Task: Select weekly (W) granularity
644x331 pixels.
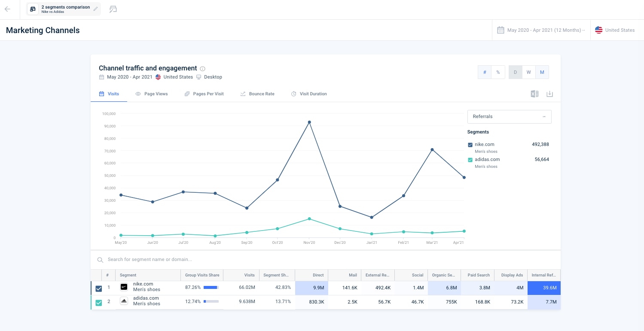Action: (x=529, y=72)
